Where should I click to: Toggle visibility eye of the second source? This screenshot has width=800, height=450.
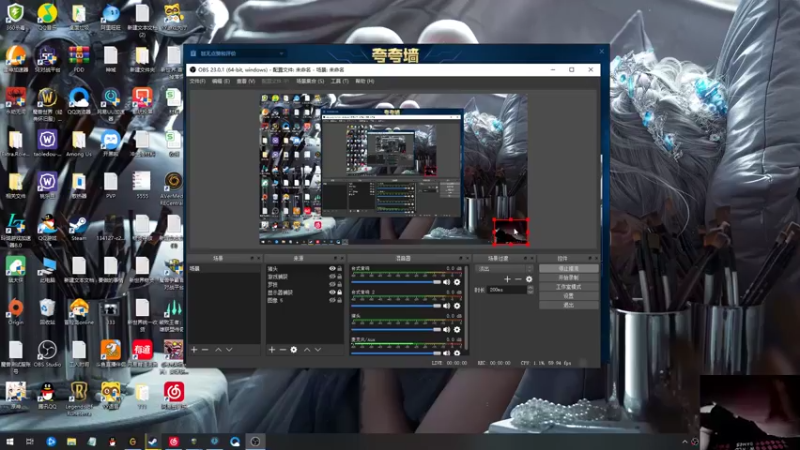click(x=332, y=277)
